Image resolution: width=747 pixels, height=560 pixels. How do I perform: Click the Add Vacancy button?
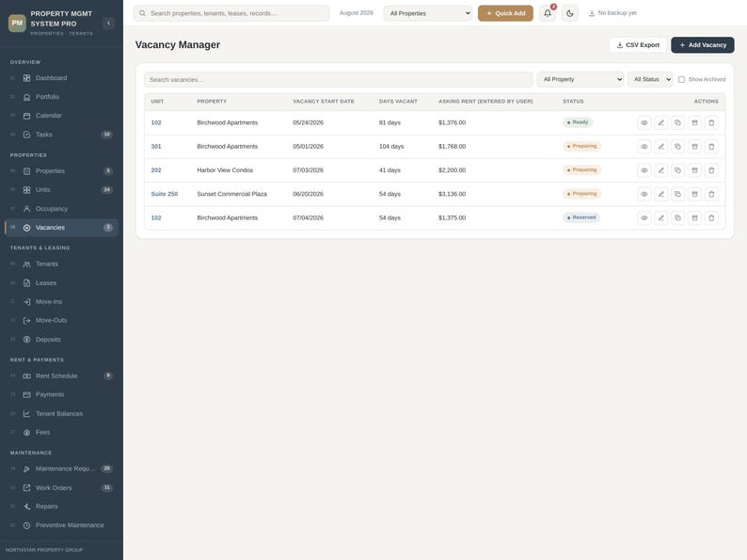coord(703,45)
